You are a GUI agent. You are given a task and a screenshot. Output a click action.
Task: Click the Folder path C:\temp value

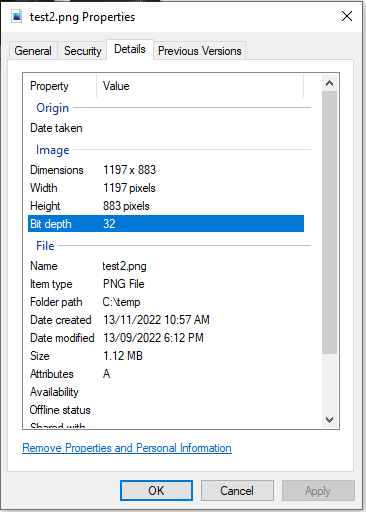121,302
